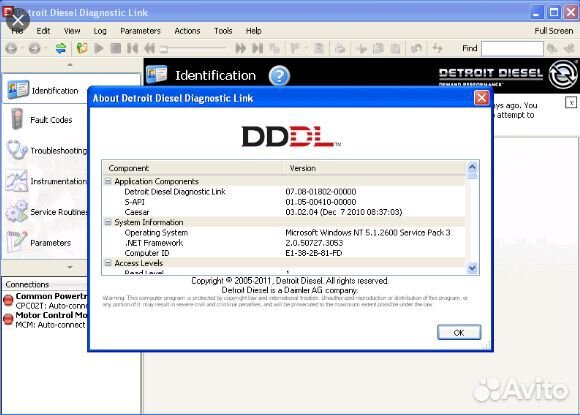This screenshot has width=580, height=415.
Task: Click side panel scroll up arrow
Action: click(70, 65)
